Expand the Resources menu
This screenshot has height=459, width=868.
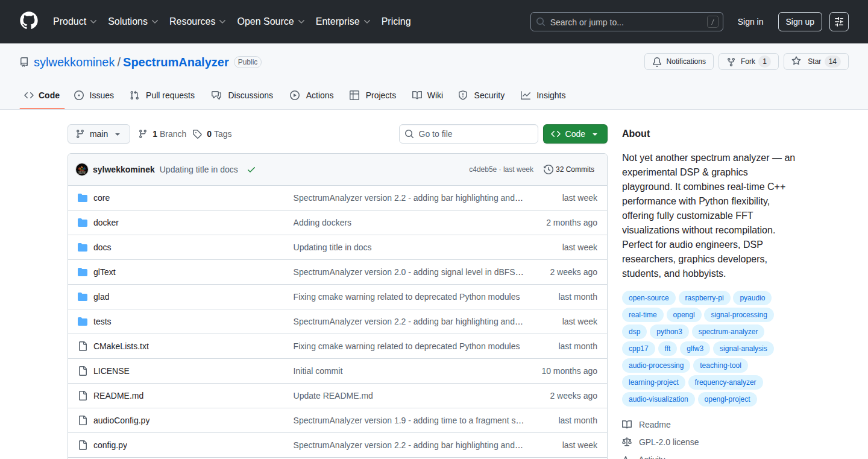[198, 21]
